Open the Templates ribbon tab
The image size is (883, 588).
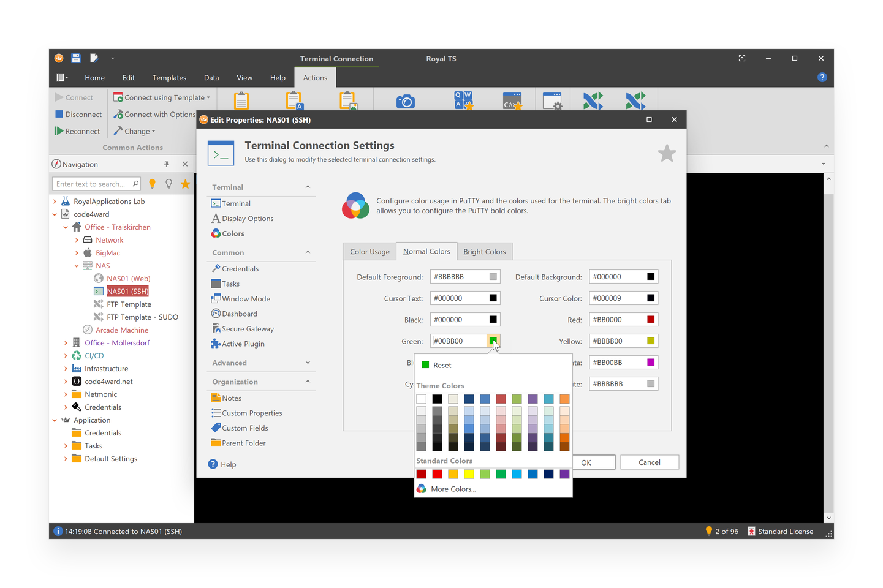169,78
